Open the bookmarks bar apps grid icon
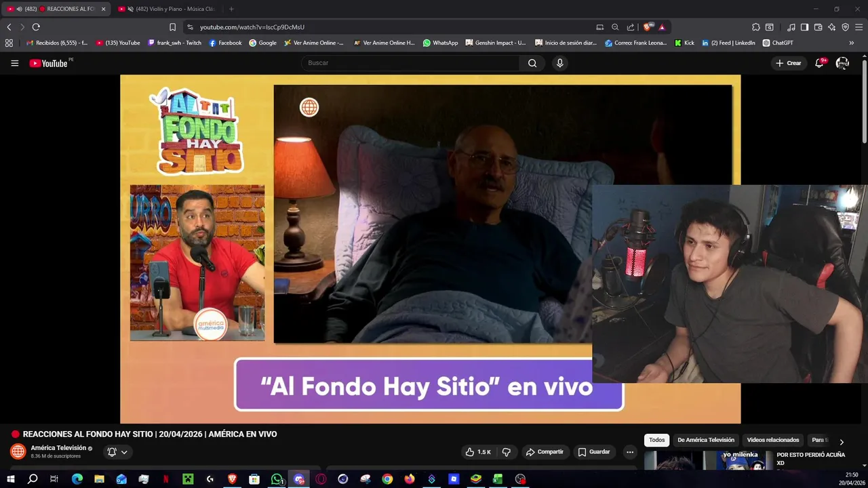868x488 pixels. (x=9, y=43)
